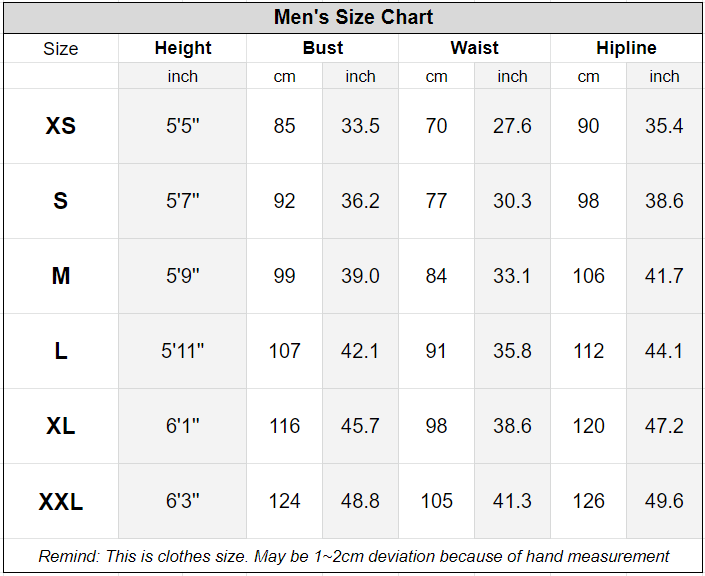Screen dimensions: 705x576
Task: Select the 6'3" height value
Action: [183, 501]
